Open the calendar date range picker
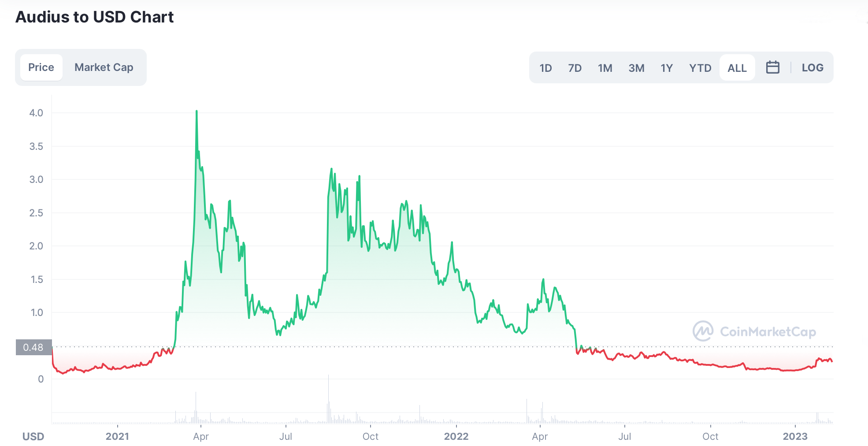This screenshot has height=446, width=868. [772, 67]
